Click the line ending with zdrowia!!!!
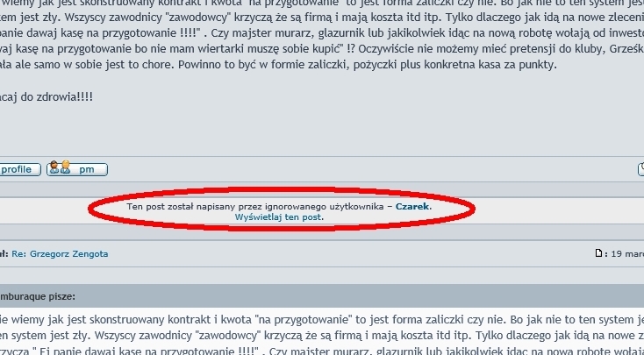Screen dimensions: 644x355 coord(47,97)
